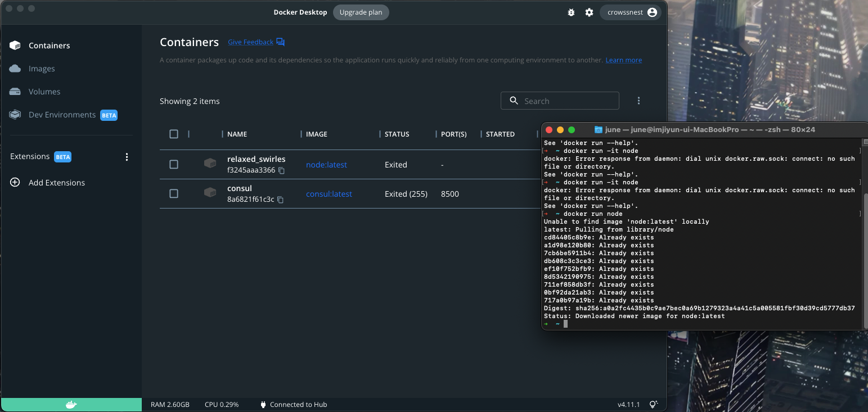Screen dimensions: 868x412
Task: Sort by the PORT(S) column header
Action: [454, 134]
